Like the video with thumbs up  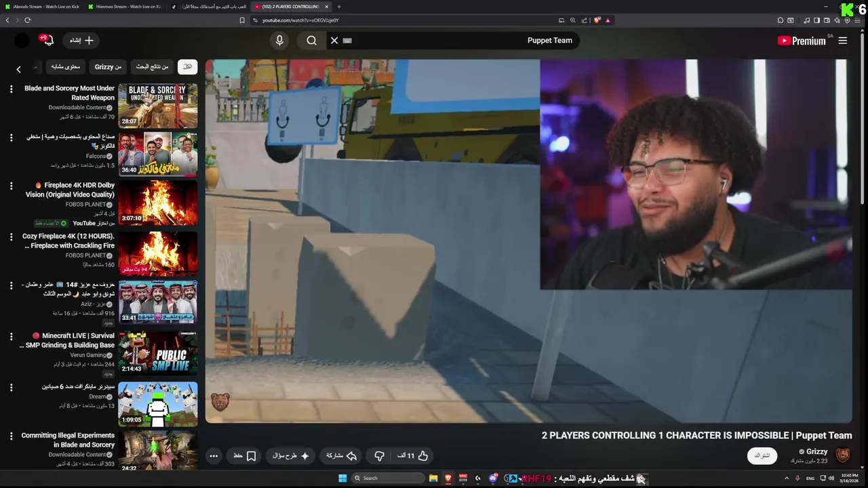(x=413, y=456)
